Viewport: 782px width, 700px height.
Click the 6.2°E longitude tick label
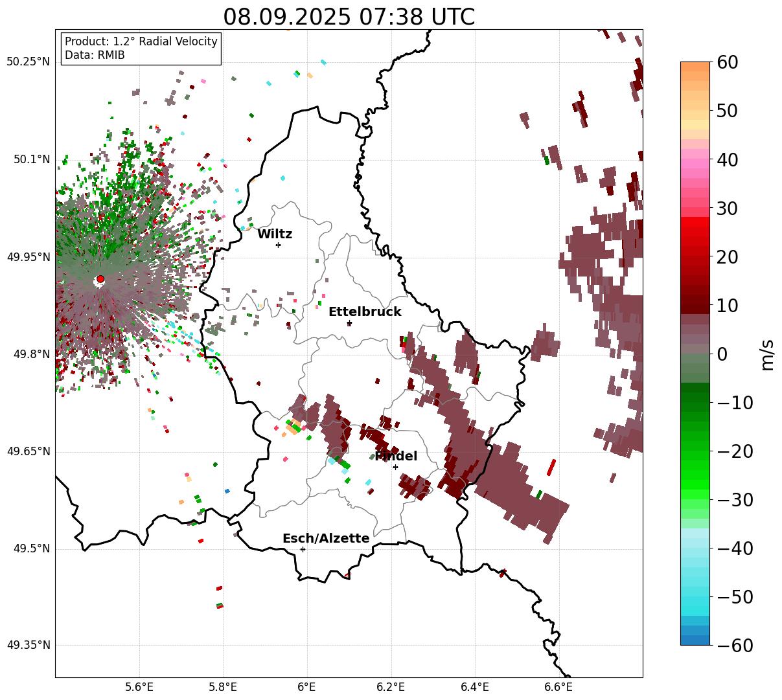(391, 687)
